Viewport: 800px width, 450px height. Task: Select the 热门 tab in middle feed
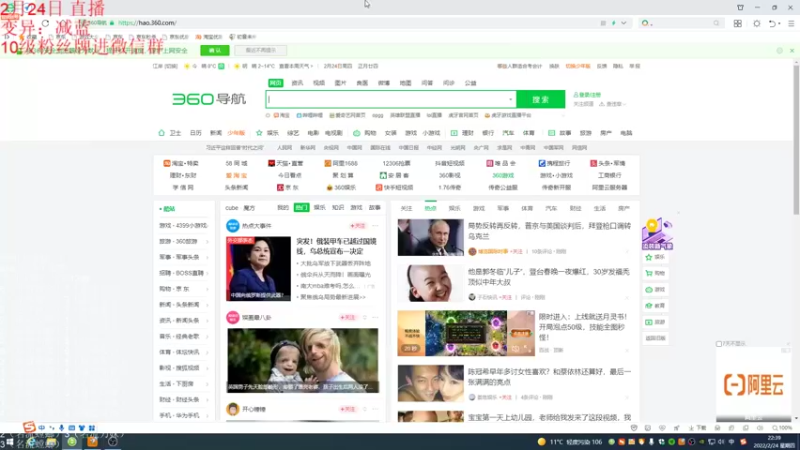click(x=302, y=208)
